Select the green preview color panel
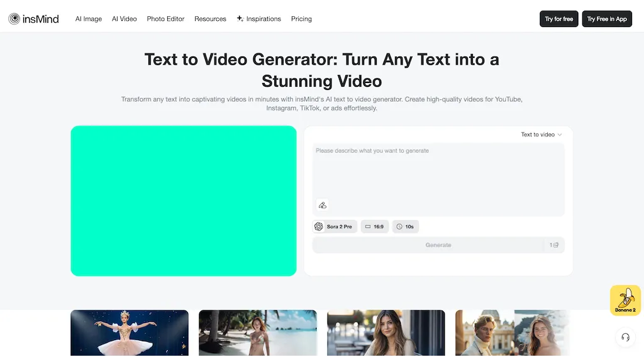The image size is (644, 362). pyautogui.click(x=183, y=200)
